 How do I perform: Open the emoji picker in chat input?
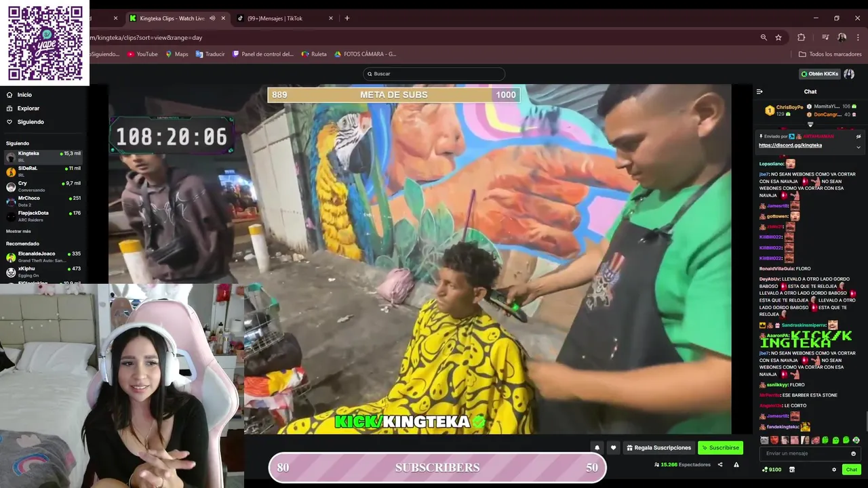pyautogui.click(x=853, y=453)
